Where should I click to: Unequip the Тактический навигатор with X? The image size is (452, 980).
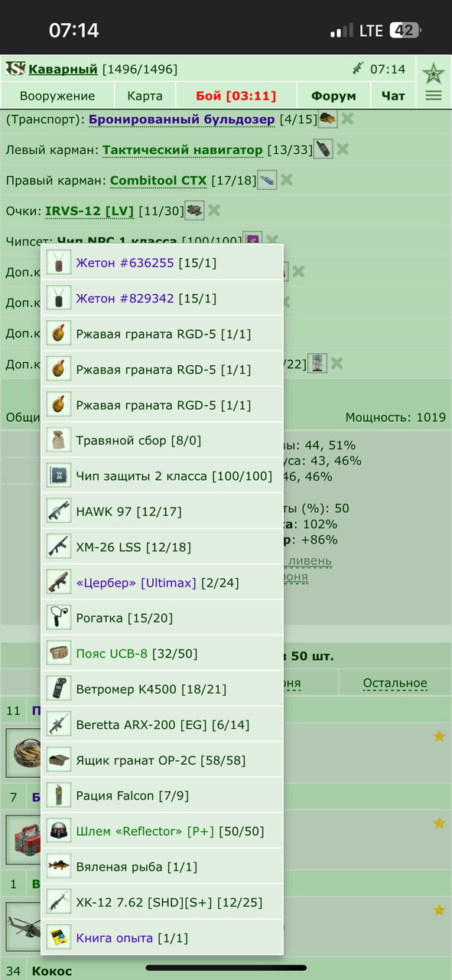pyautogui.click(x=343, y=149)
